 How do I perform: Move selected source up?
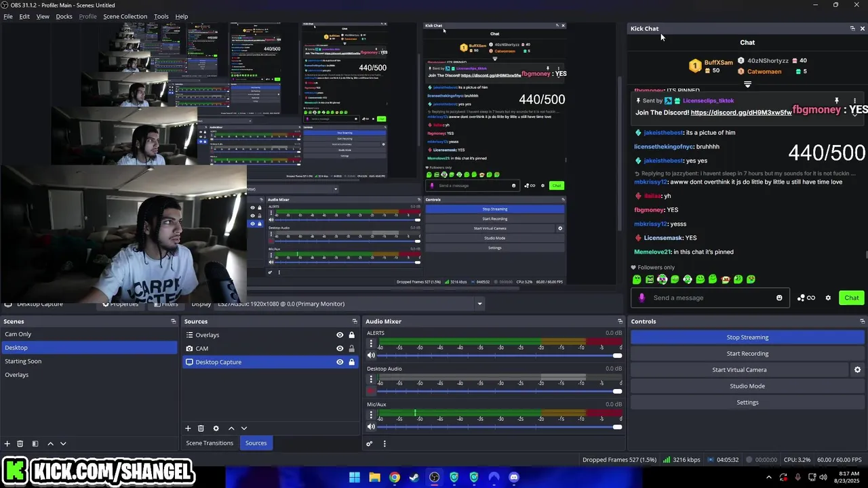tap(231, 428)
